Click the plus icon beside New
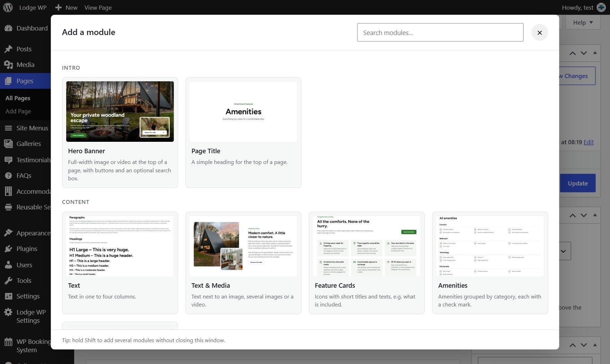 (x=58, y=8)
